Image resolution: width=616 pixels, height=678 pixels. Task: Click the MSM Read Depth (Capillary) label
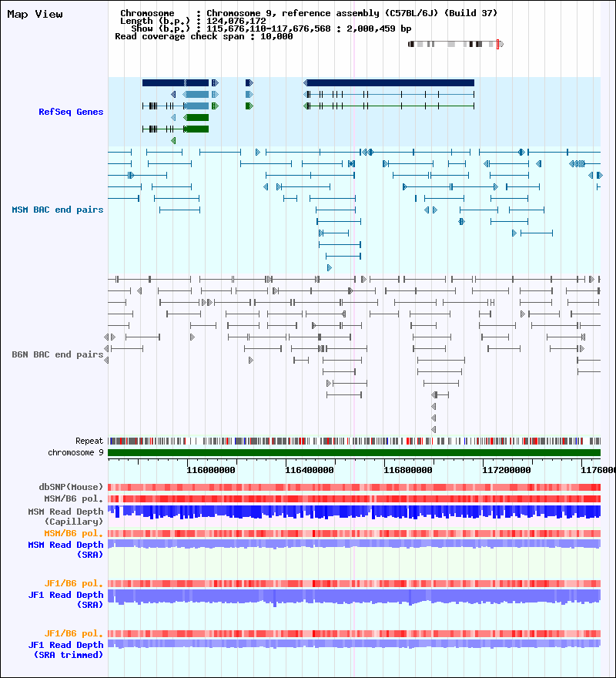tap(65, 517)
